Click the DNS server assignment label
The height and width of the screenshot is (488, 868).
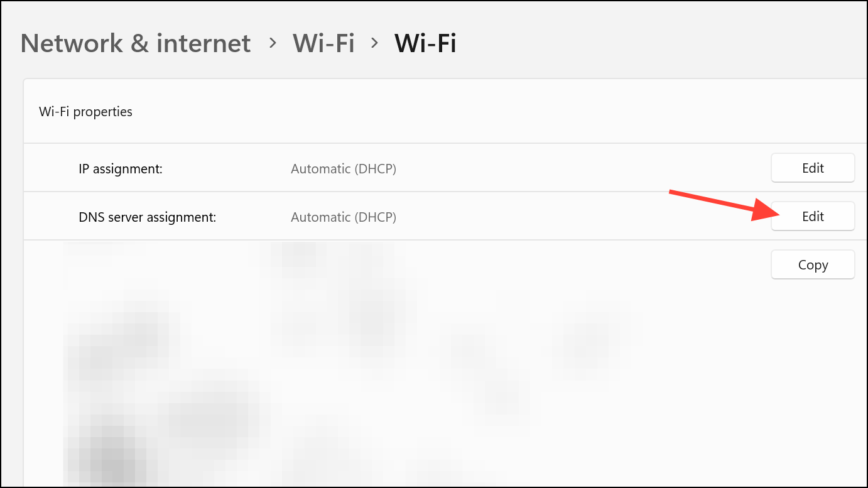coord(147,217)
